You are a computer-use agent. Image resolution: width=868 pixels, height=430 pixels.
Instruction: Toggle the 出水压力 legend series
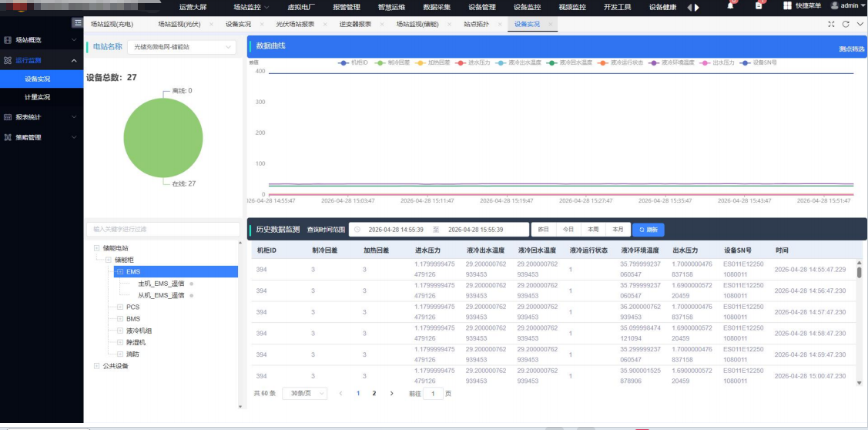717,62
